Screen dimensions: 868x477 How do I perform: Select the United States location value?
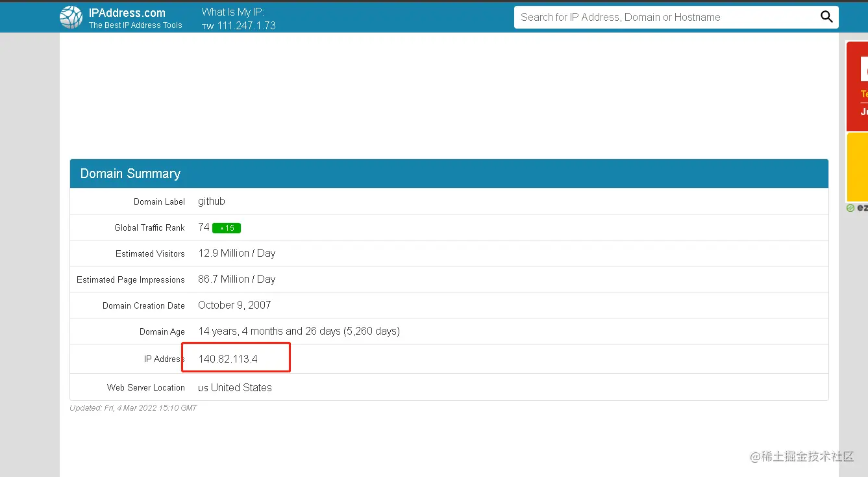pos(242,387)
